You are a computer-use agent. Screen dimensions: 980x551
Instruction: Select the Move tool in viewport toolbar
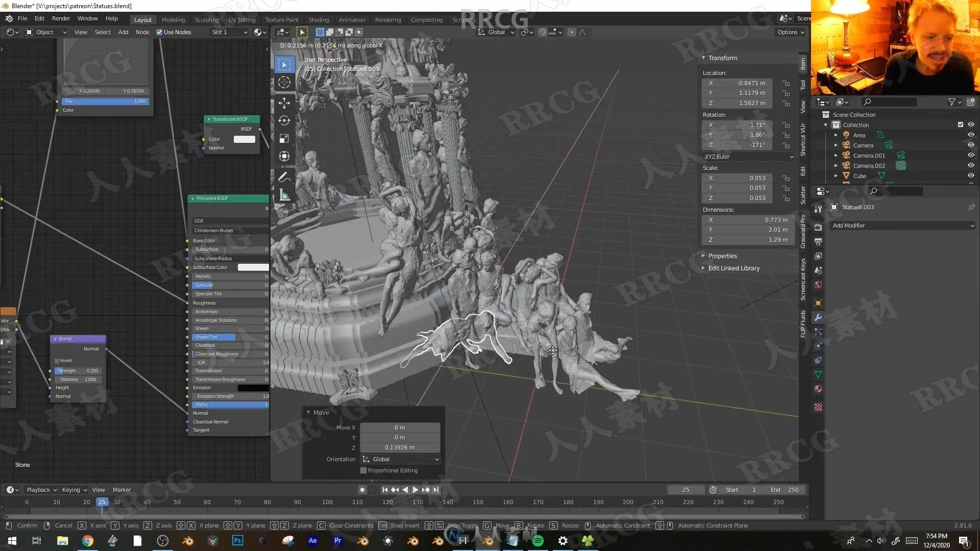coord(284,103)
